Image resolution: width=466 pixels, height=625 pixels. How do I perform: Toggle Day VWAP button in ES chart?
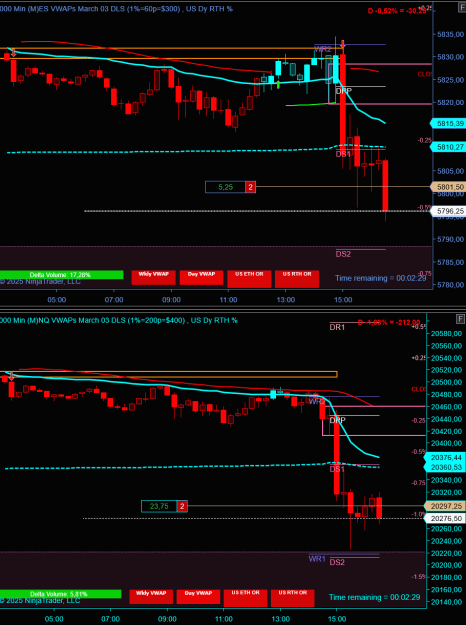201,277
